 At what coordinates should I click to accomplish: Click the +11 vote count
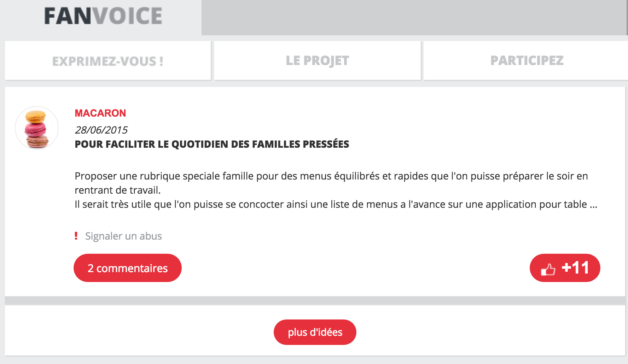tap(575, 268)
